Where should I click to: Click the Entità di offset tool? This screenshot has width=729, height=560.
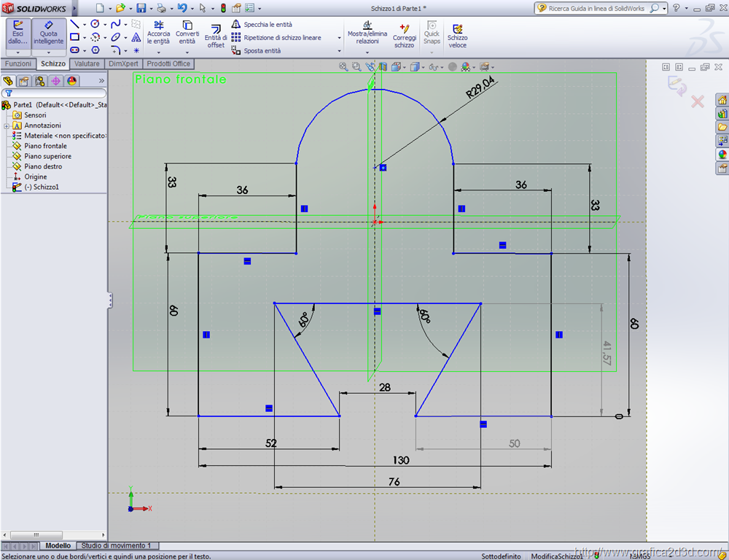[216, 36]
